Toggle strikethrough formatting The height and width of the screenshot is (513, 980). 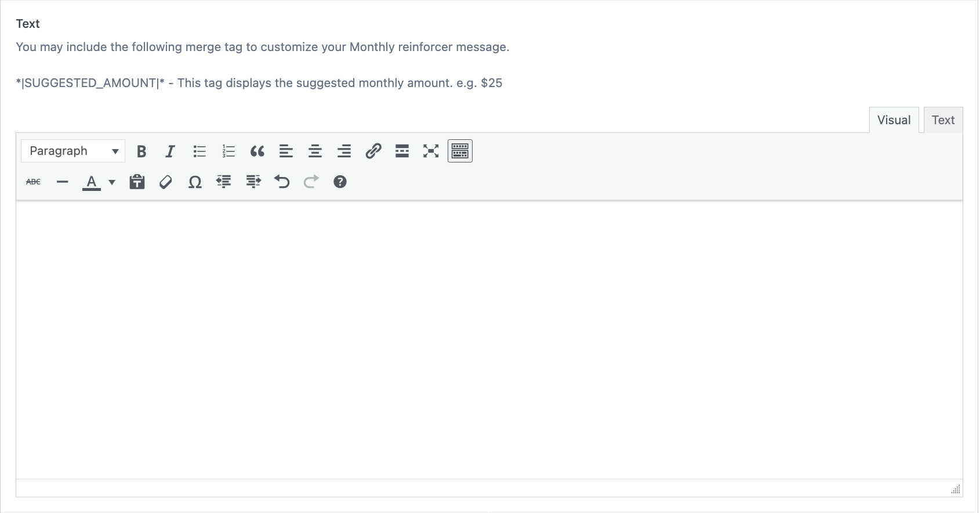click(34, 182)
